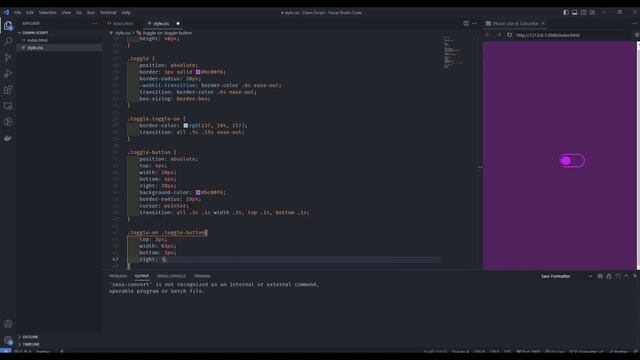
Task: Click the split editor right icon
Action: pos(466,23)
